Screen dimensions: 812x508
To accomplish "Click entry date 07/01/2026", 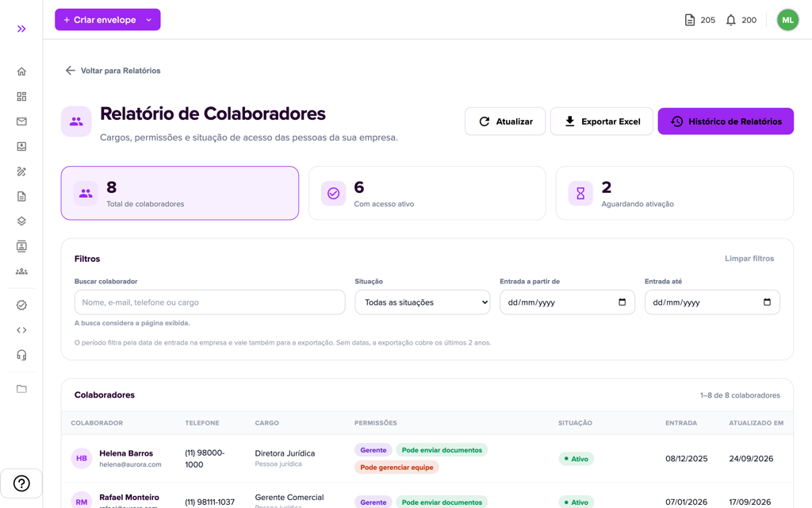I will coord(686,502).
